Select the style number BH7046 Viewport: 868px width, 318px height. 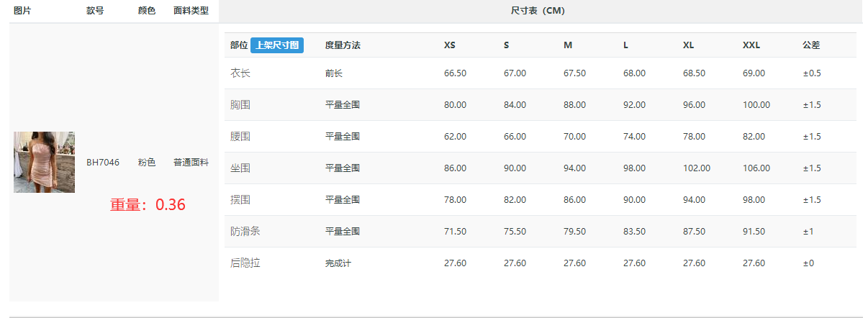(103, 163)
